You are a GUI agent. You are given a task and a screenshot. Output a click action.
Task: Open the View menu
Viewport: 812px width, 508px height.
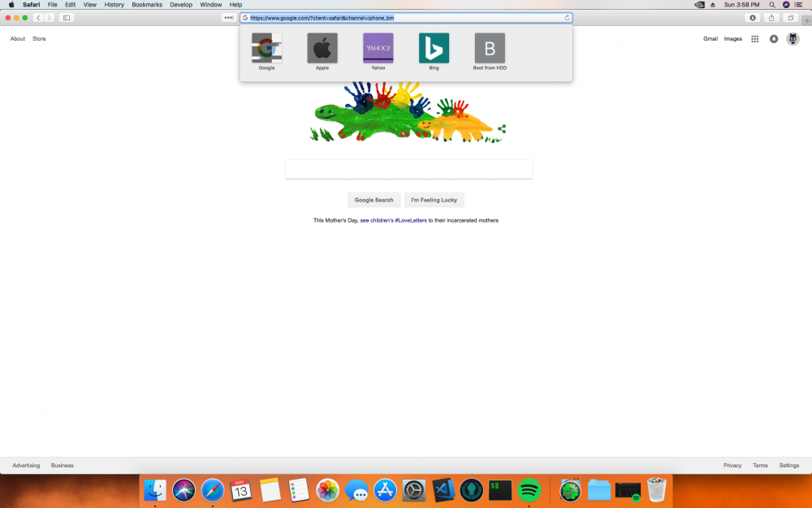click(x=90, y=5)
